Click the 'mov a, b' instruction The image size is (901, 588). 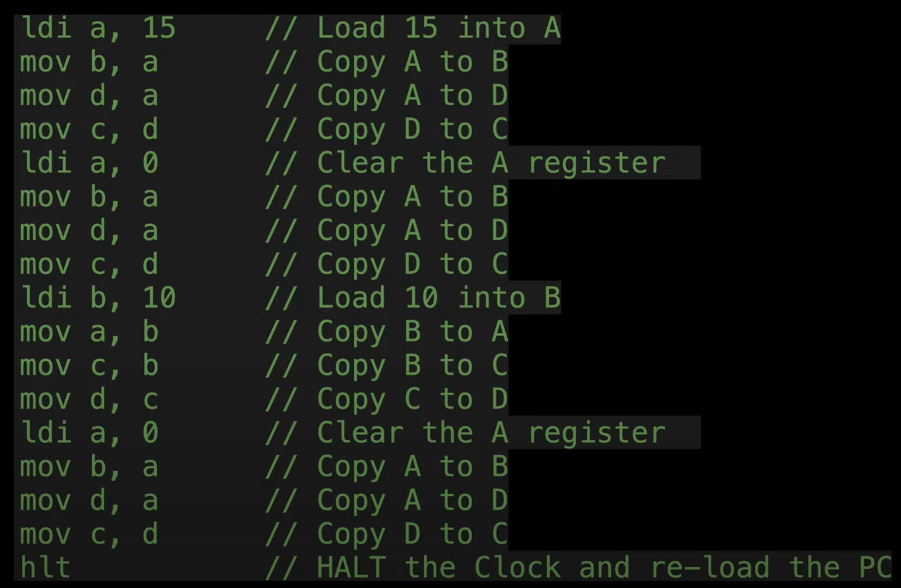point(89,332)
